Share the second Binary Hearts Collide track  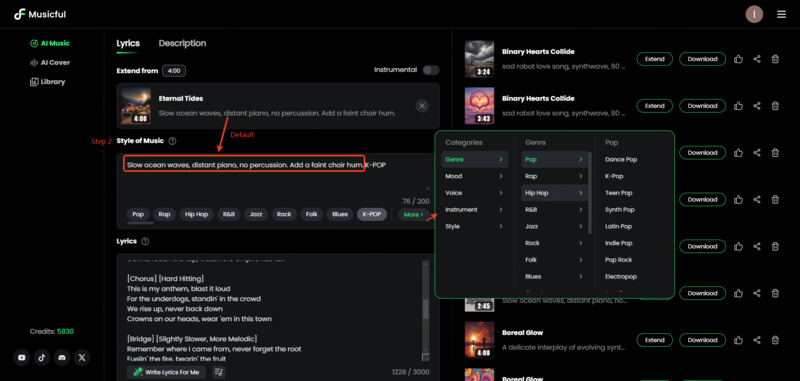pos(757,106)
